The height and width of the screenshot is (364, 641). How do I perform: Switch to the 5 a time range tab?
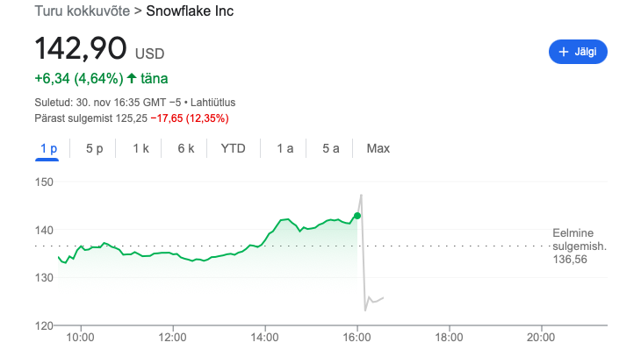tap(331, 148)
